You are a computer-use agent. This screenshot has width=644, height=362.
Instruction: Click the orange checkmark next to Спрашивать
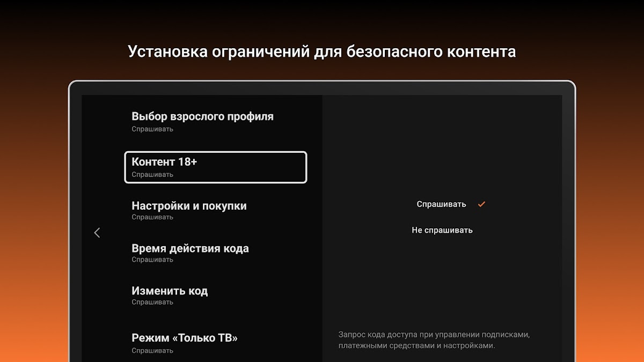pyautogui.click(x=481, y=204)
